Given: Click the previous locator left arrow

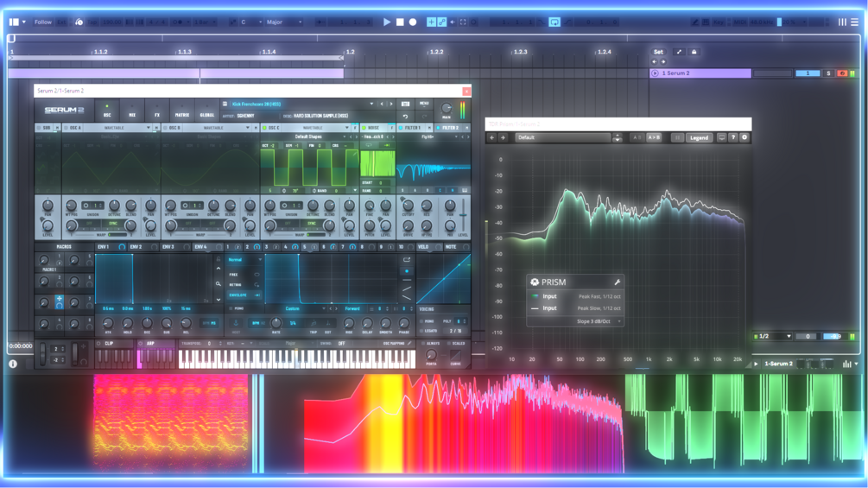Looking at the screenshot, I should (655, 61).
